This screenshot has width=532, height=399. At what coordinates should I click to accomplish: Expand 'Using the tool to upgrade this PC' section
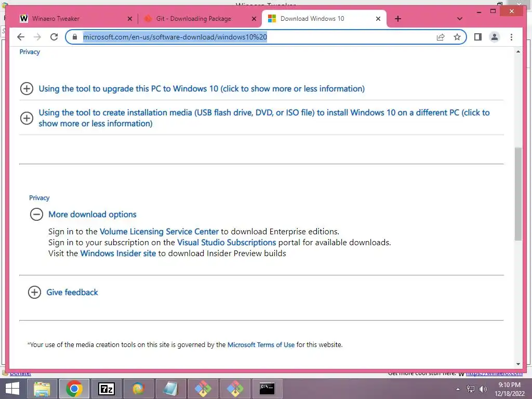click(26, 88)
